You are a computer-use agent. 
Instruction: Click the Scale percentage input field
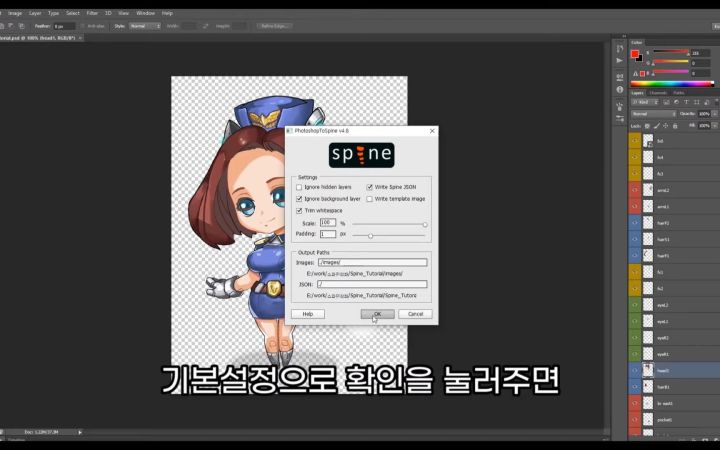click(x=328, y=223)
